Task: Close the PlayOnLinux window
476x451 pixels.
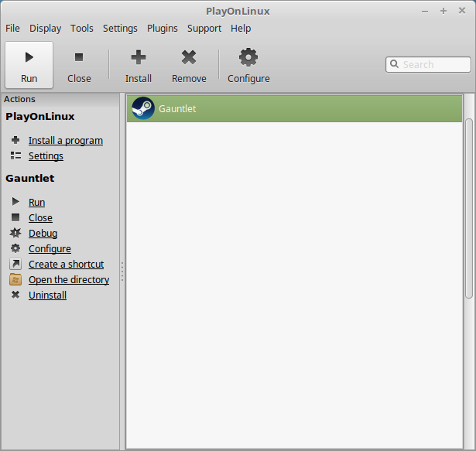Action: click(462, 11)
